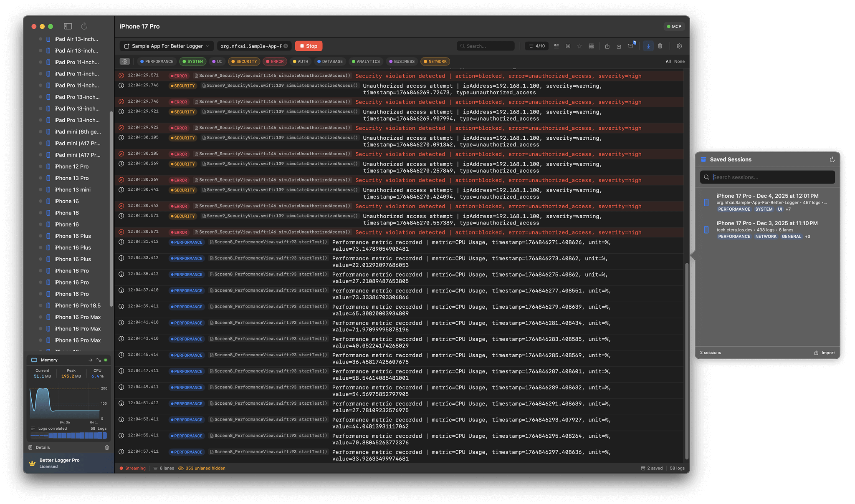Click the Import button in Saved Sessions
This screenshot has height=504, width=855.
point(825,353)
